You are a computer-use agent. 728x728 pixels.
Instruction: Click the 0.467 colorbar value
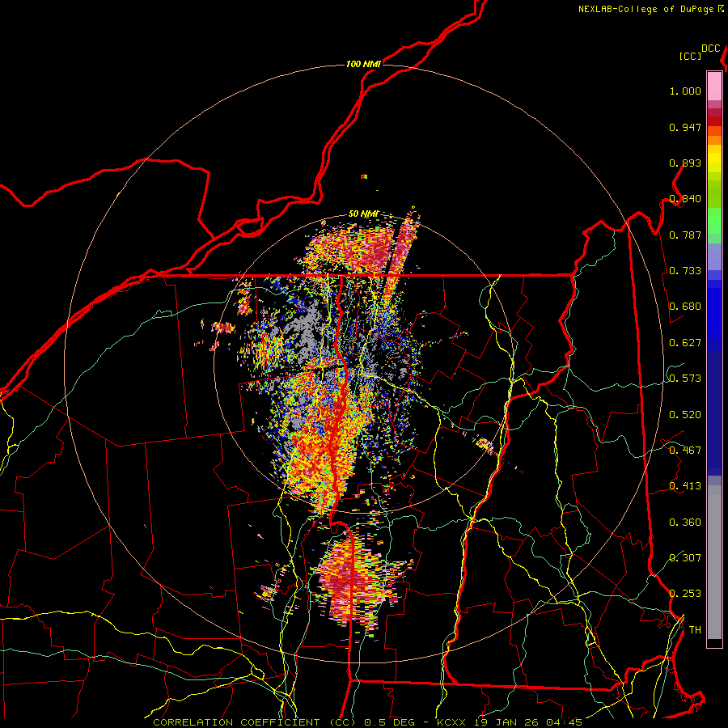[x=685, y=451]
